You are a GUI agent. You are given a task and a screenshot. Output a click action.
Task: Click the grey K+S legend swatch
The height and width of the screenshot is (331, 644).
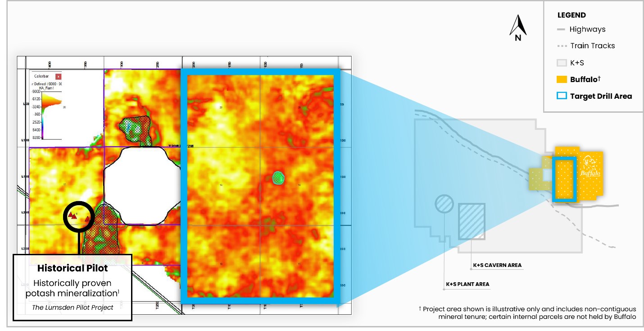tap(561, 63)
